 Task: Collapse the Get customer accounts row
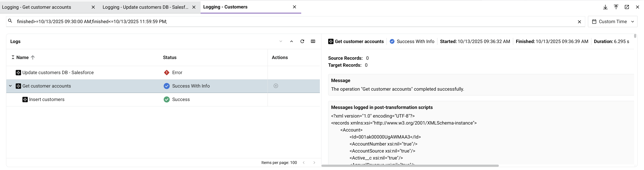coord(10,86)
